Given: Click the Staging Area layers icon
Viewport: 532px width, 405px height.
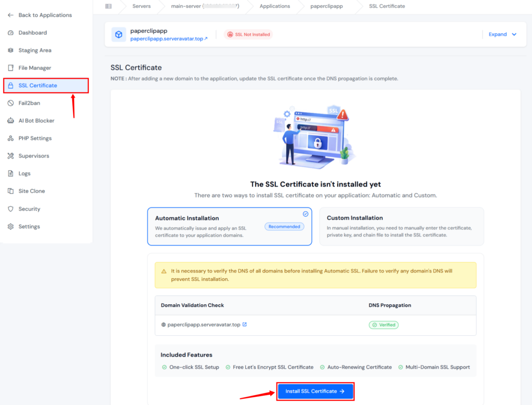Looking at the screenshot, I should [x=11, y=50].
